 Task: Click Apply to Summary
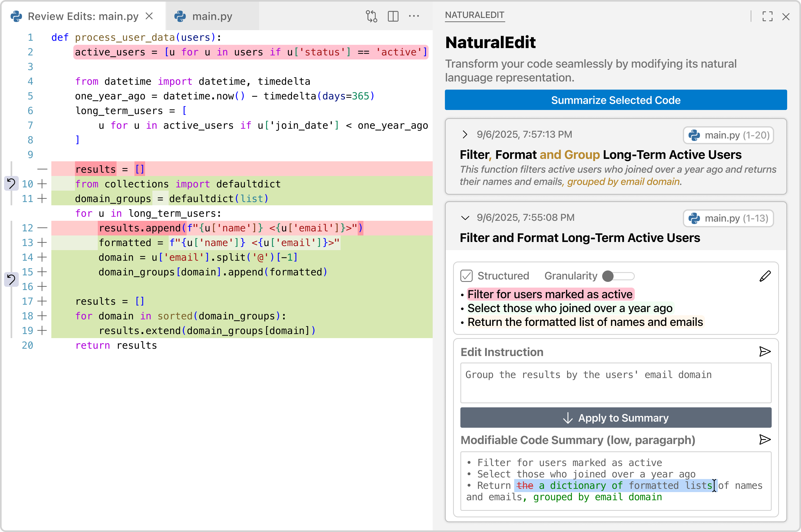point(615,418)
